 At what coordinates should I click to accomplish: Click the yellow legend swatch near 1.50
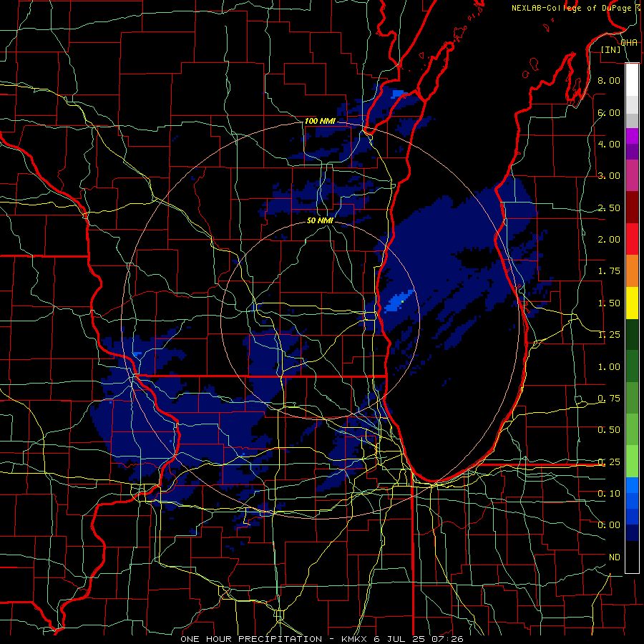coord(632,303)
